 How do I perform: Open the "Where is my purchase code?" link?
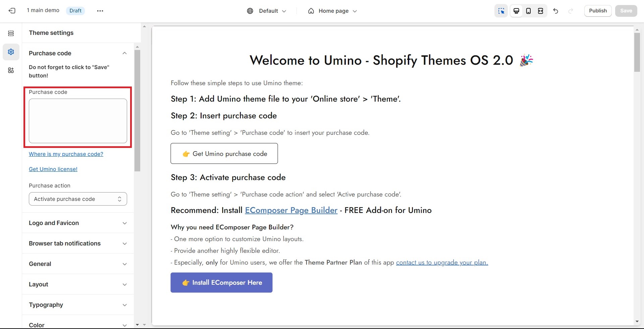[x=66, y=154]
